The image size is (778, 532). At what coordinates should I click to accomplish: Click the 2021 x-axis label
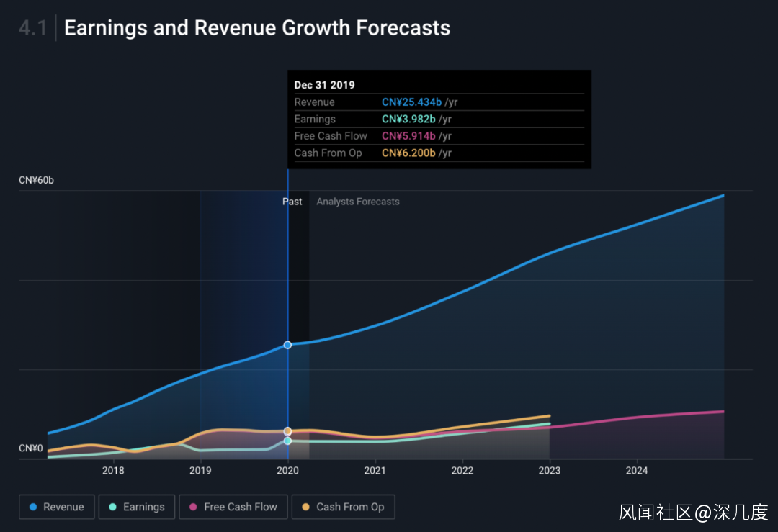coord(375,470)
